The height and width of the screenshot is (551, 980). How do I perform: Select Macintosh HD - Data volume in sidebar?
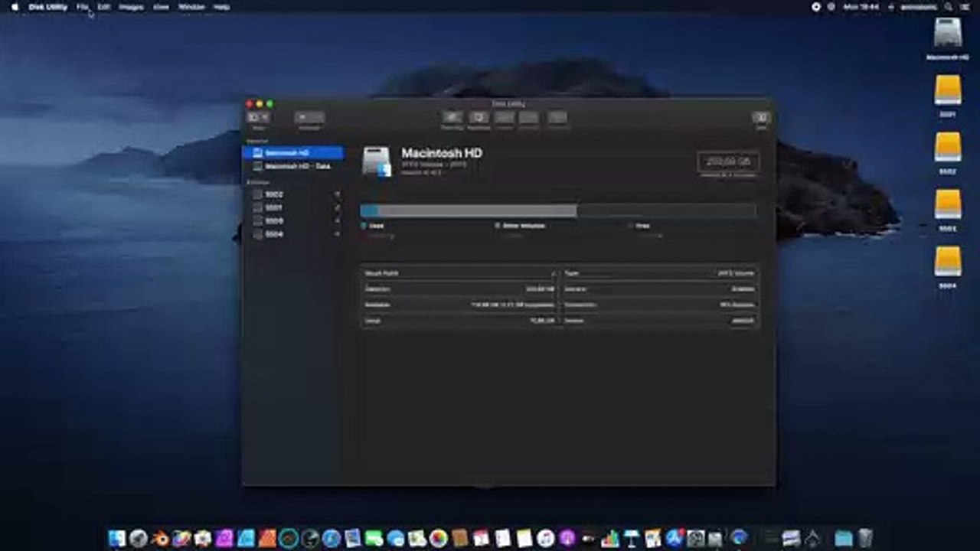(293, 166)
